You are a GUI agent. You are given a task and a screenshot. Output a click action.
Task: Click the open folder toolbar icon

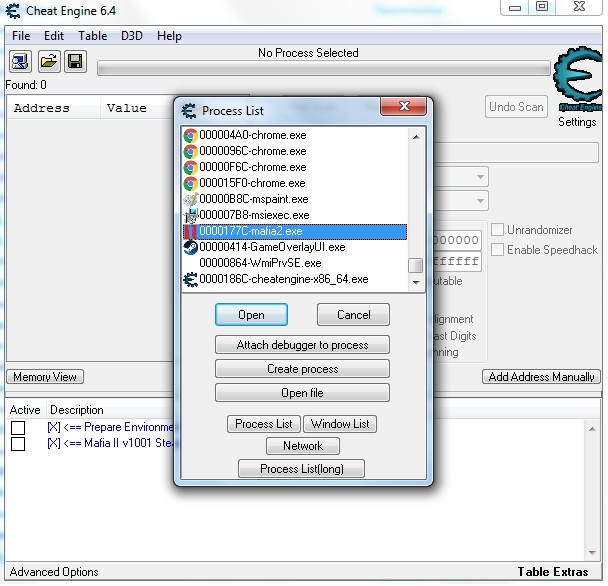[x=49, y=61]
